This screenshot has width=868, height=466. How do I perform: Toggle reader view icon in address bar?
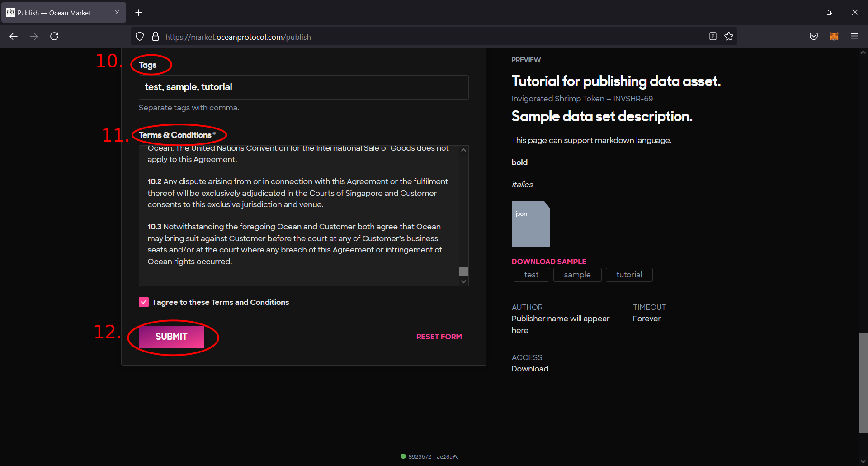click(x=713, y=37)
